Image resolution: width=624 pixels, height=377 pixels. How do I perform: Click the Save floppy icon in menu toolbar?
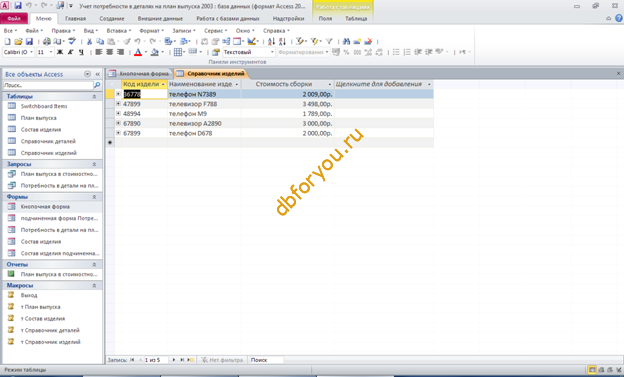(x=29, y=41)
